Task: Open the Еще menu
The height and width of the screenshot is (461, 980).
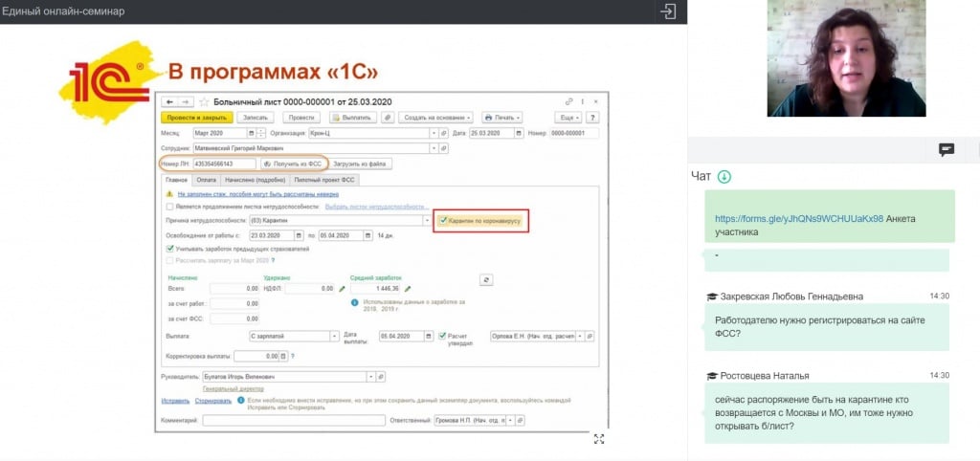Action: tap(568, 118)
